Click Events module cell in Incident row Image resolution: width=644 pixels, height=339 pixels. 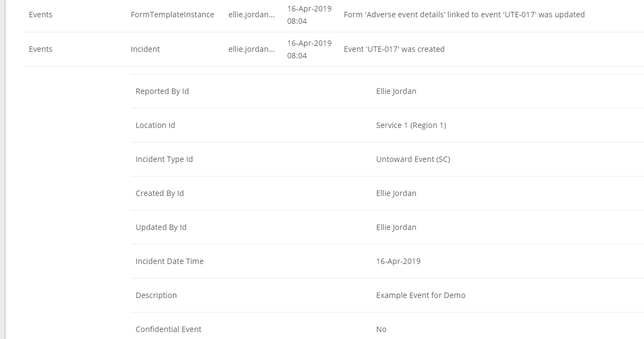click(x=40, y=49)
